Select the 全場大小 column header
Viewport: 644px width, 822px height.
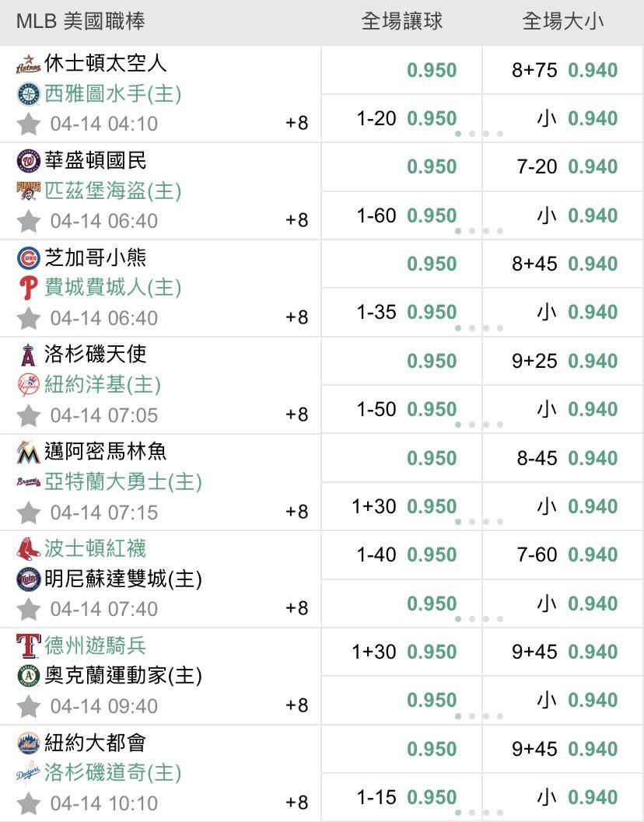(563, 21)
